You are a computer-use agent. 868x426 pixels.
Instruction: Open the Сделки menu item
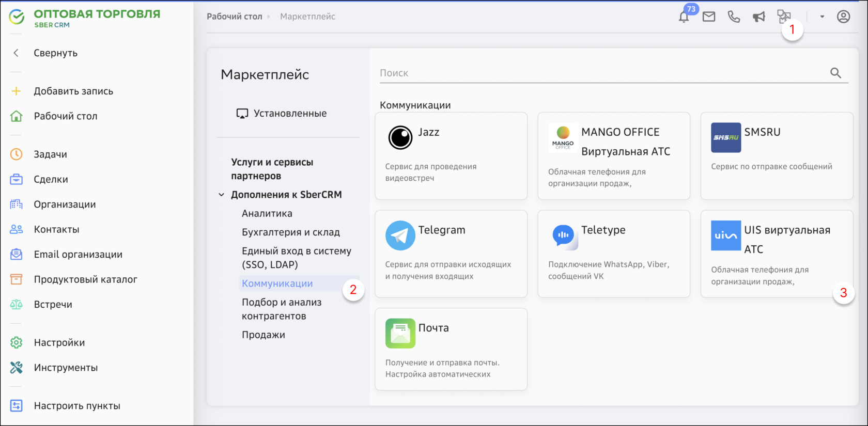click(51, 179)
